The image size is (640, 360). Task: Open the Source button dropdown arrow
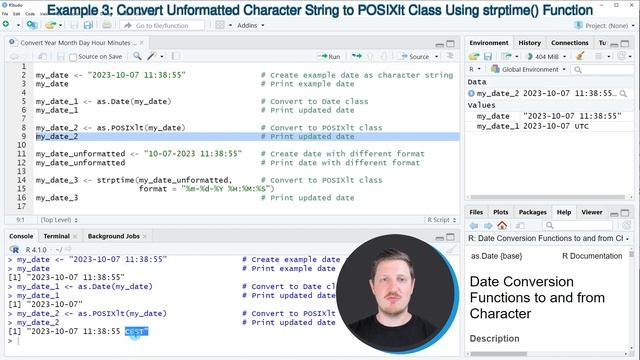[x=437, y=56]
